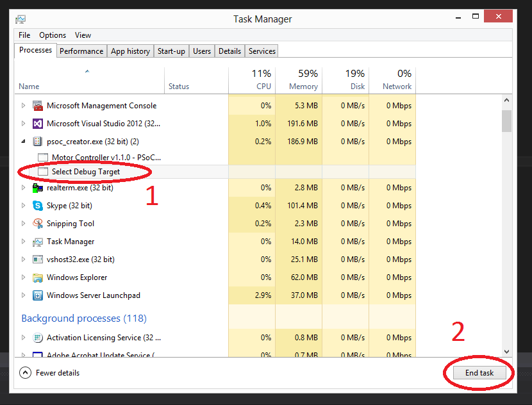Select the realterm.exe icon

(x=37, y=187)
